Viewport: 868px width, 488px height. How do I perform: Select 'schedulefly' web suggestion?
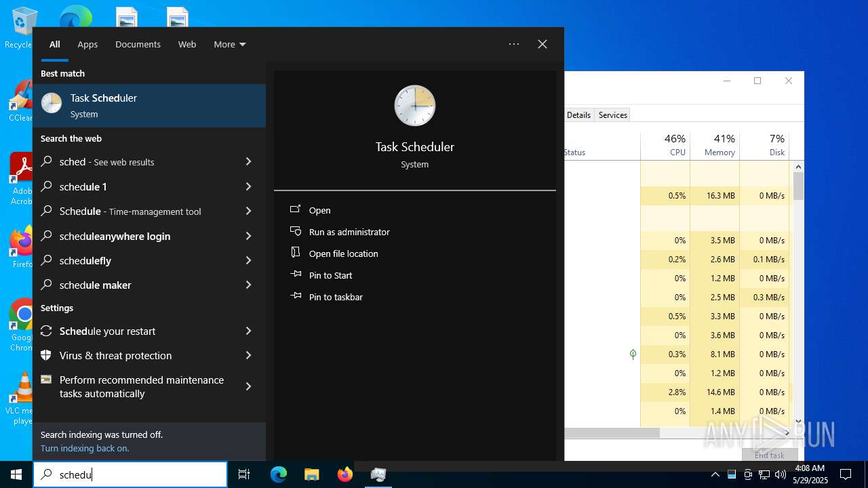pyautogui.click(x=149, y=260)
